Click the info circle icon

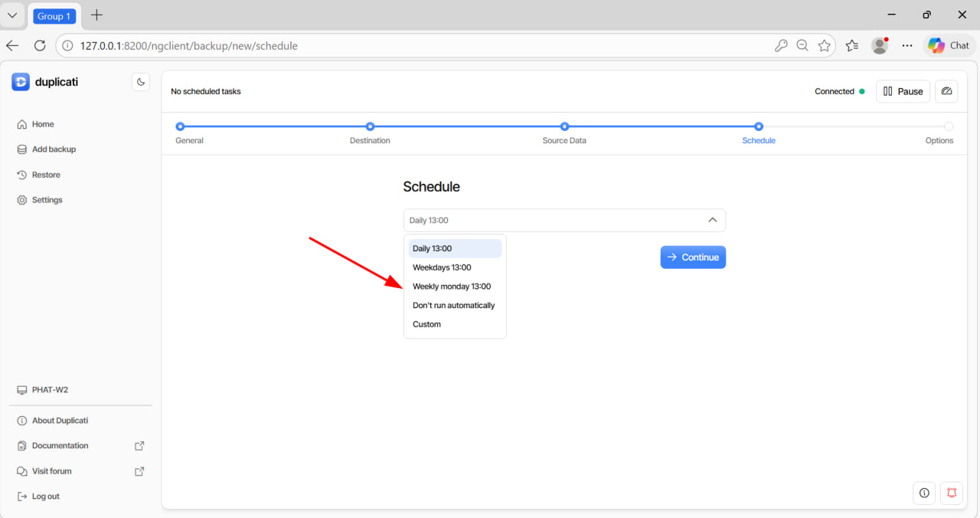coord(924,493)
